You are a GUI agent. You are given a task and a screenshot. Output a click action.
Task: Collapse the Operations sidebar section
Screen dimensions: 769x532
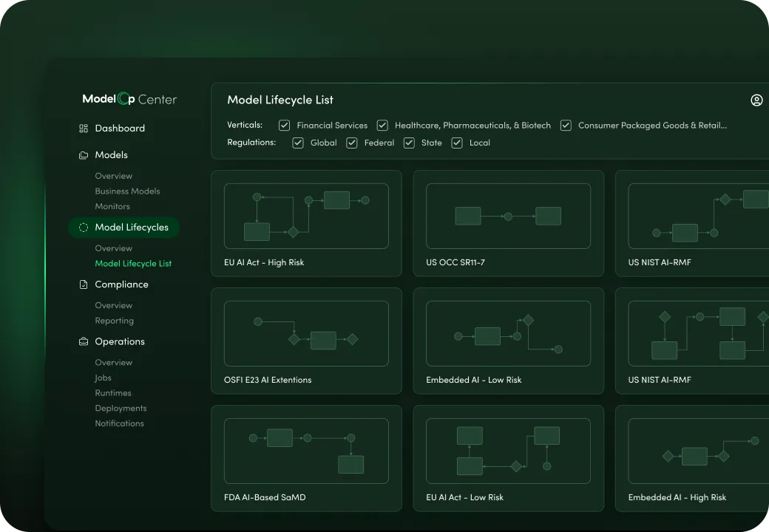click(x=120, y=341)
